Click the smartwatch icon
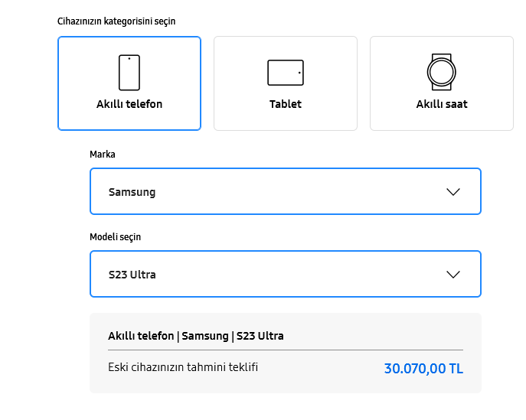 pyautogui.click(x=442, y=72)
